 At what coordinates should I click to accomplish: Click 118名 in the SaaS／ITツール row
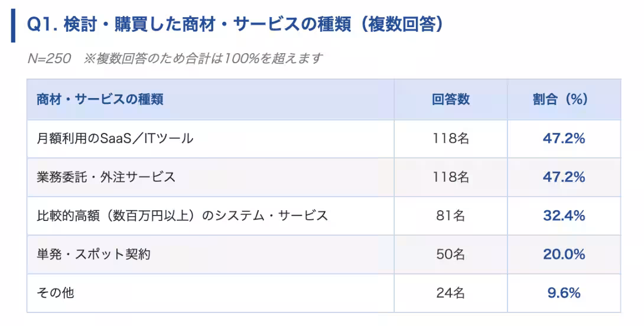click(451, 139)
